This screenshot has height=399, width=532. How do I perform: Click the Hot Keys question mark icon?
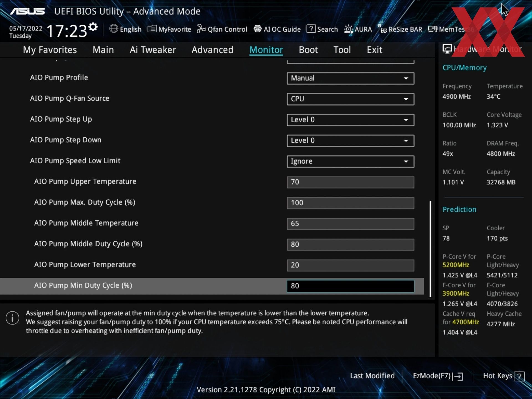tap(519, 376)
